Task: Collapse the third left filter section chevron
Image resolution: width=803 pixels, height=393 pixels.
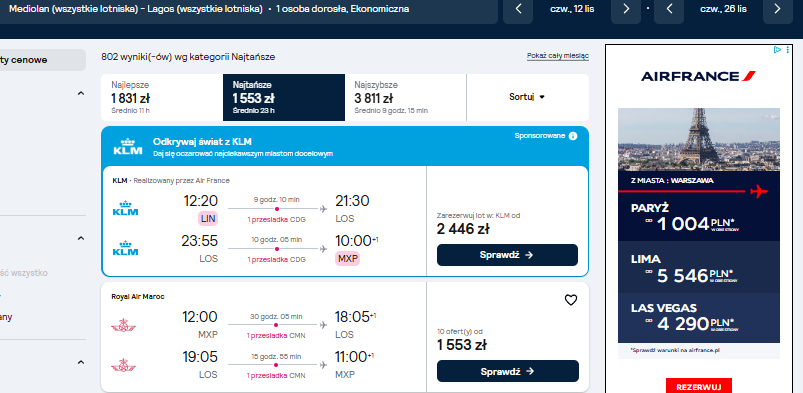Action: (80, 362)
